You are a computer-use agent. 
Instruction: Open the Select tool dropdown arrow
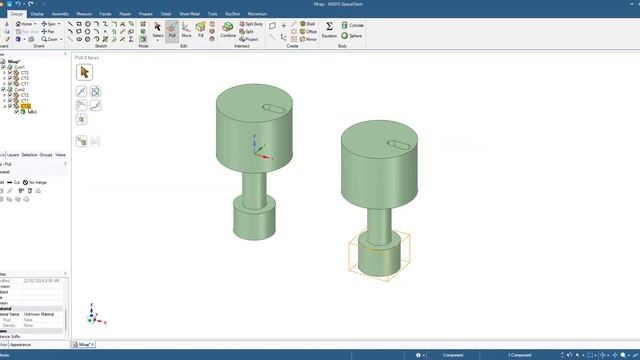click(x=158, y=40)
